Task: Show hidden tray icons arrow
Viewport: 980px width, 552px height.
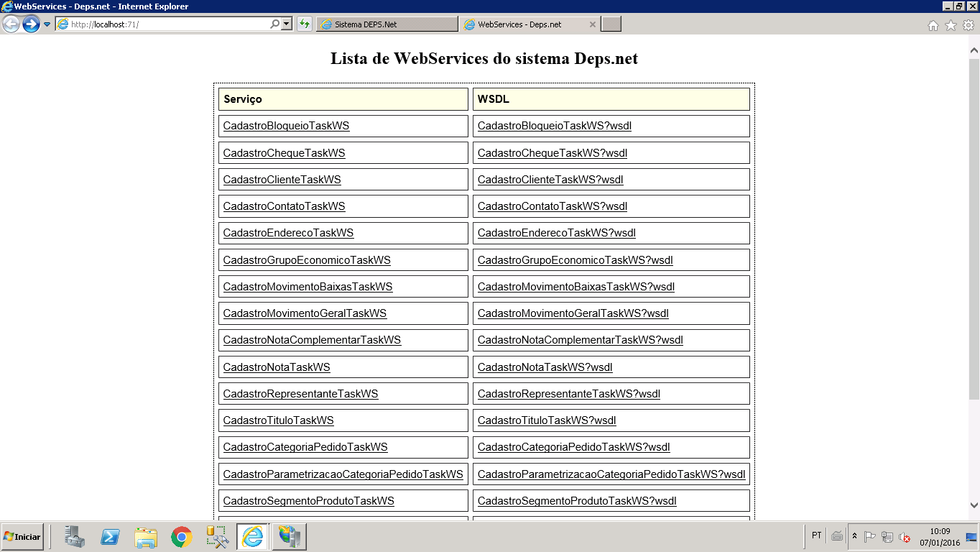Action: 854,536
